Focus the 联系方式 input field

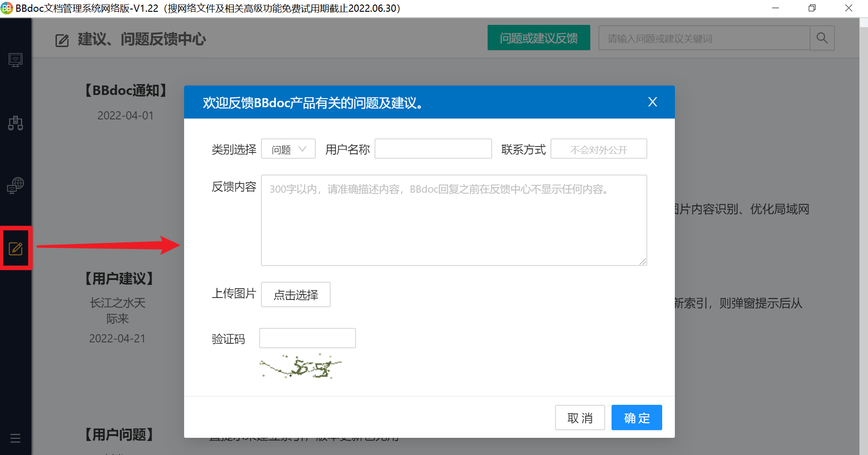[598, 149]
